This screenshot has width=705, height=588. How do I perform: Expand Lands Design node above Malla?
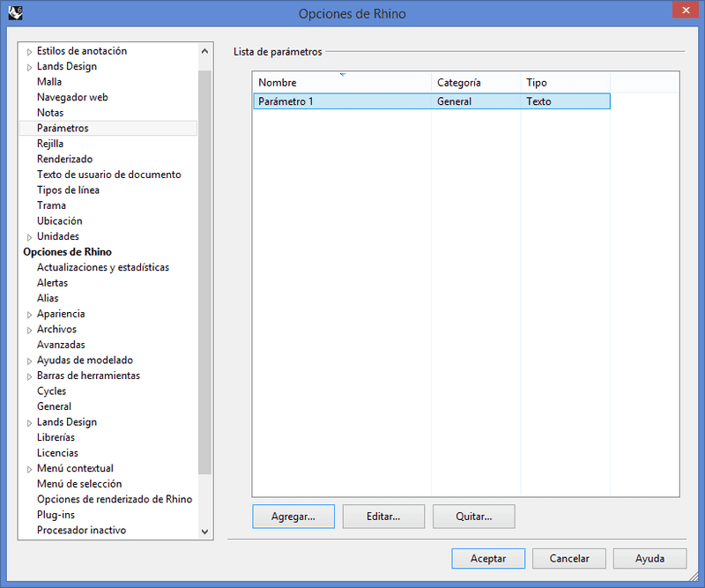29,67
